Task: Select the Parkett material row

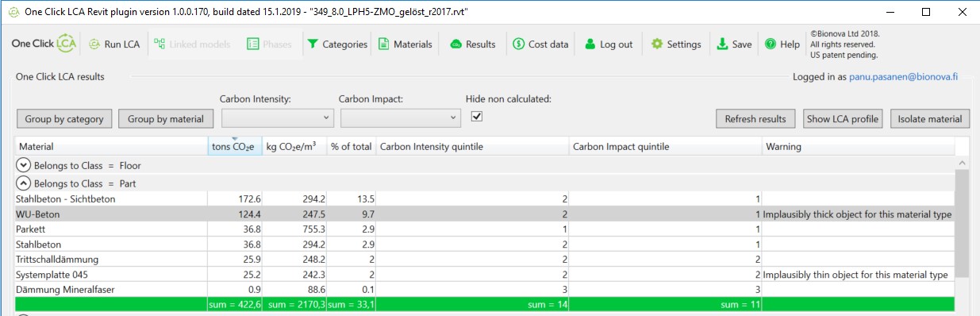Action: click(x=484, y=229)
